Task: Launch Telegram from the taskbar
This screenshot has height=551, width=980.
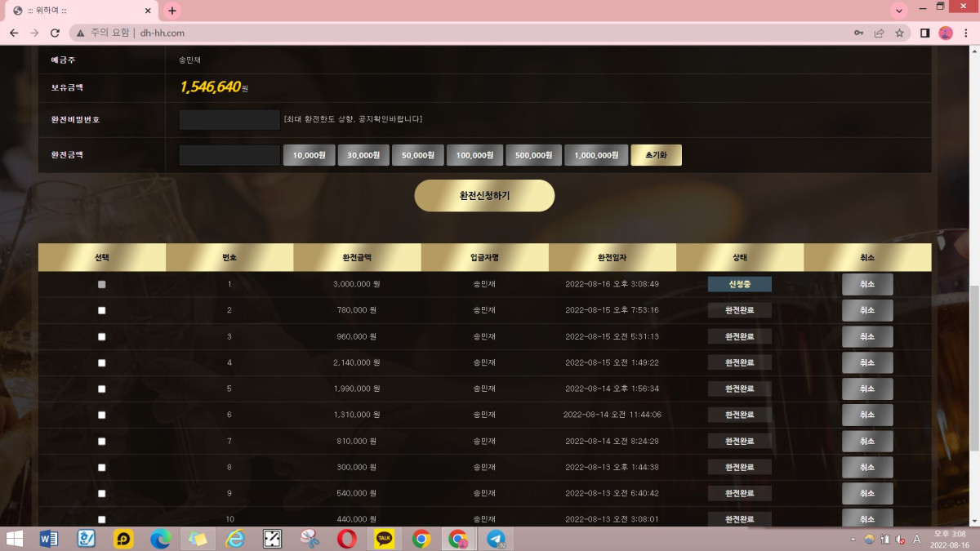Action: tap(496, 539)
